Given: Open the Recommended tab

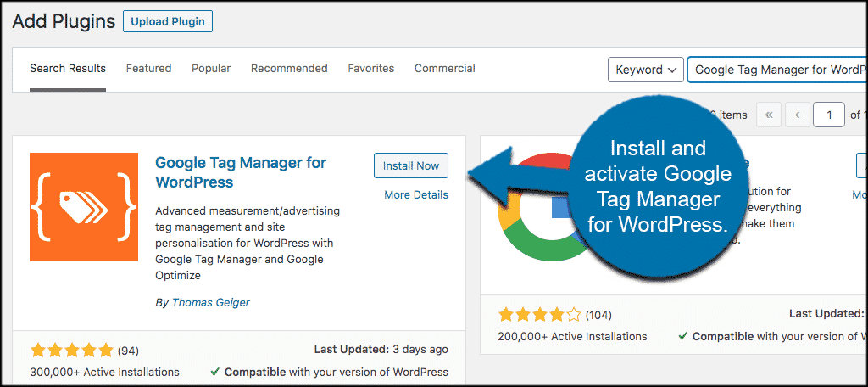Looking at the screenshot, I should coord(289,69).
